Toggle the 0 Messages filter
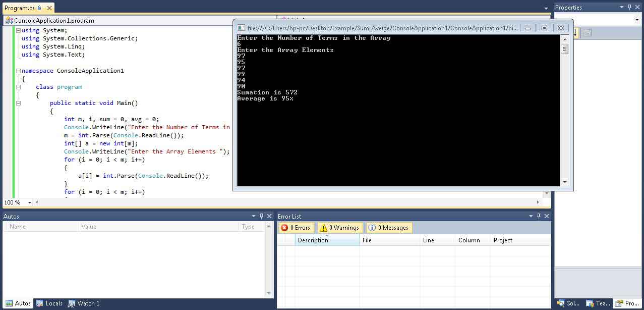Viewport: 644px width, 310px height. point(389,228)
